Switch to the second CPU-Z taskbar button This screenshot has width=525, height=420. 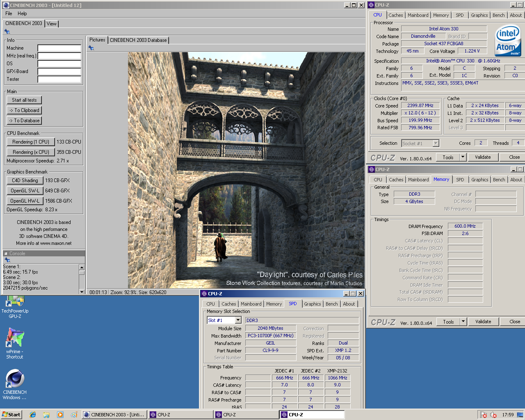click(245, 415)
